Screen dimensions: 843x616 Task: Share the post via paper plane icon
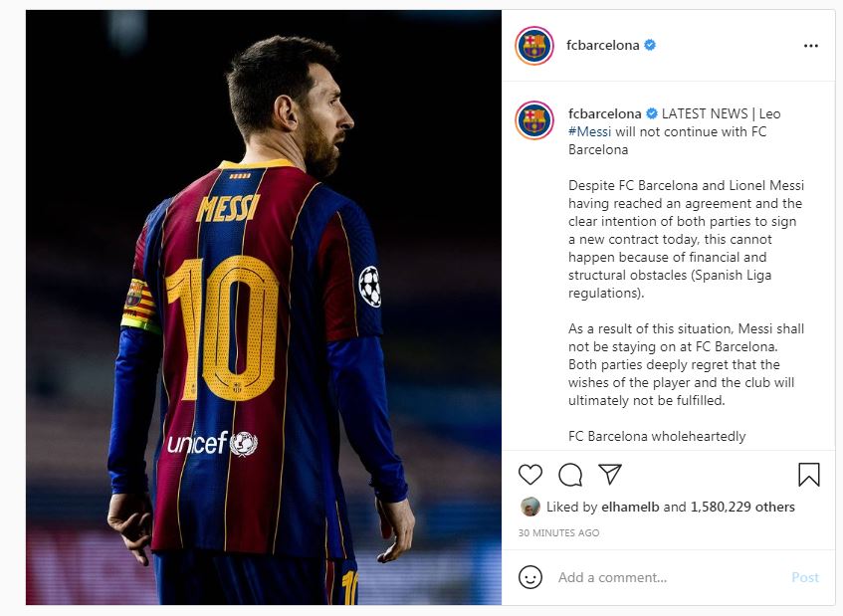click(609, 475)
